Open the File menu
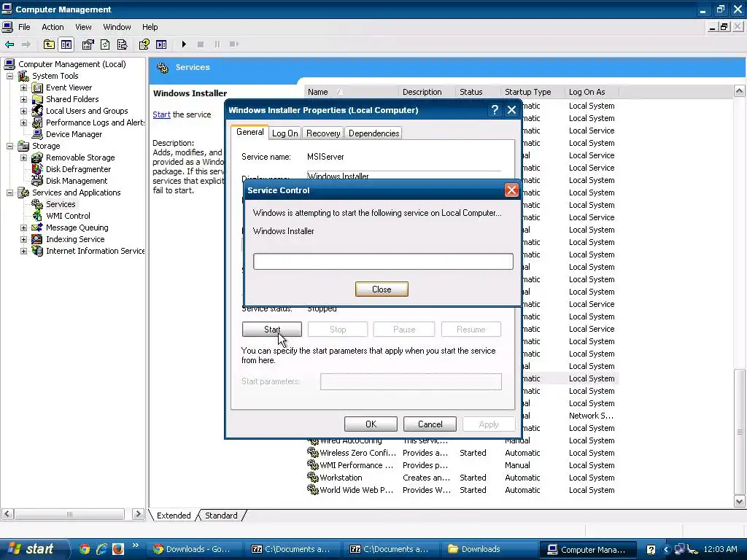The width and height of the screenshot is (747, 560). [x=24, y=27]
